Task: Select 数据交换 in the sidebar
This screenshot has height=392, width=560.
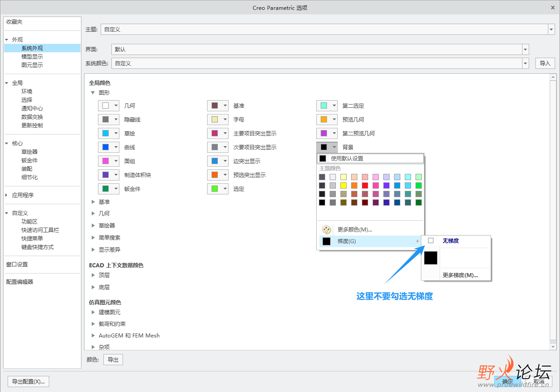Action: (32, 117)
